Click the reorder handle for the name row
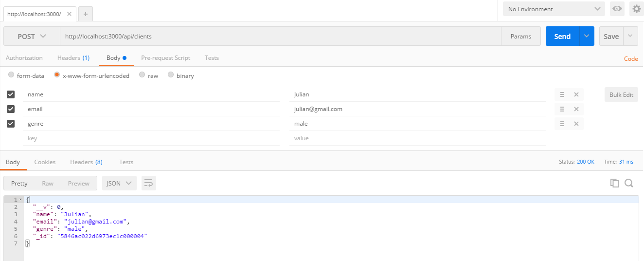 tap(562, 94)
